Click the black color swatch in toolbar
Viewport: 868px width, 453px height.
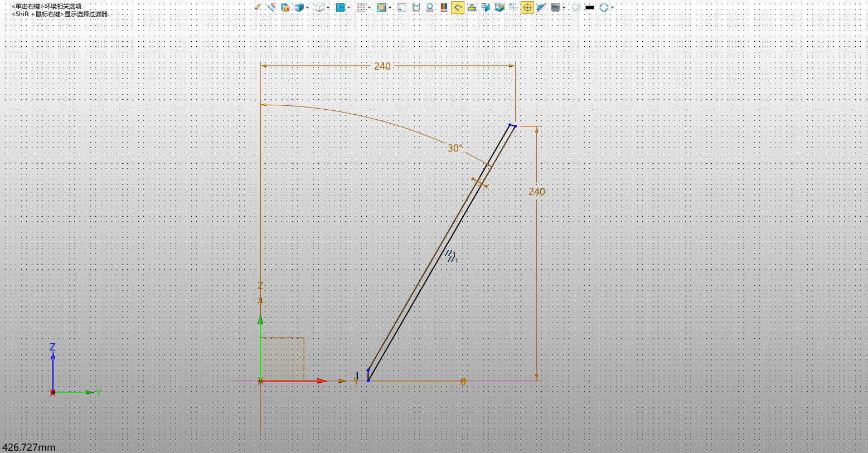(590, 7)
